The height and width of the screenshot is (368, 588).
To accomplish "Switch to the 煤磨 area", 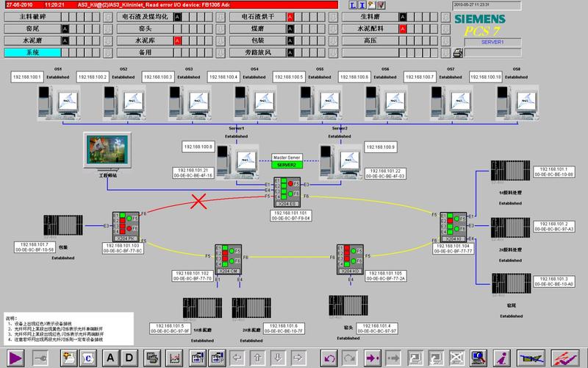I will tap(258, 29).
